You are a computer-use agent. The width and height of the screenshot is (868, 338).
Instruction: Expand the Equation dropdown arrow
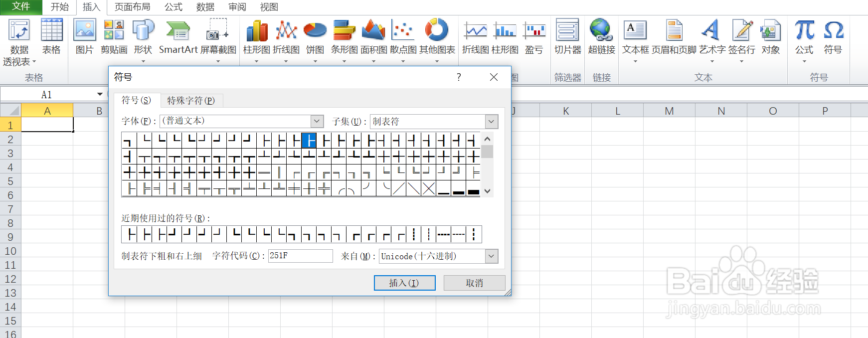804,61
